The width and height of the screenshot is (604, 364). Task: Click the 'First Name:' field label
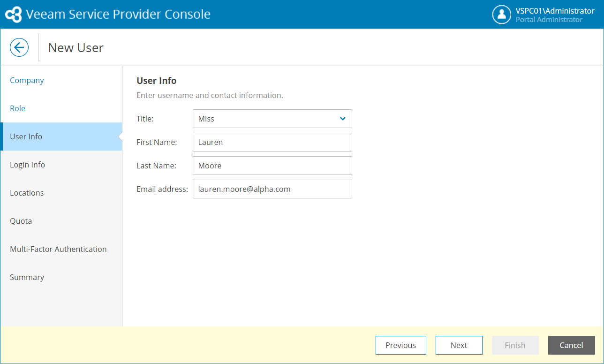(157, 142)
